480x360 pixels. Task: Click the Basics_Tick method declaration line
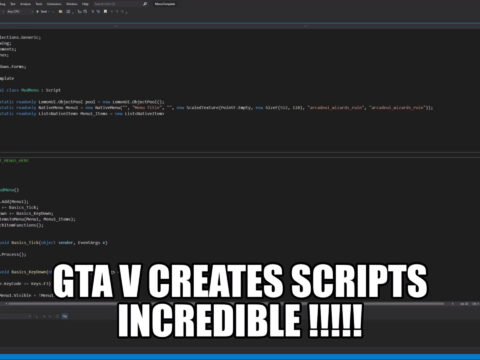coord(54,243)
